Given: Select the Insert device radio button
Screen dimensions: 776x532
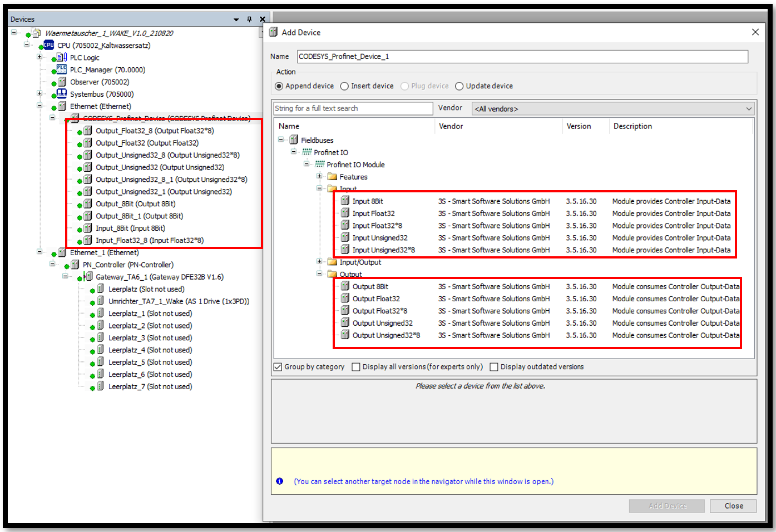Looking at the screenshot, I should pos(344,86).
